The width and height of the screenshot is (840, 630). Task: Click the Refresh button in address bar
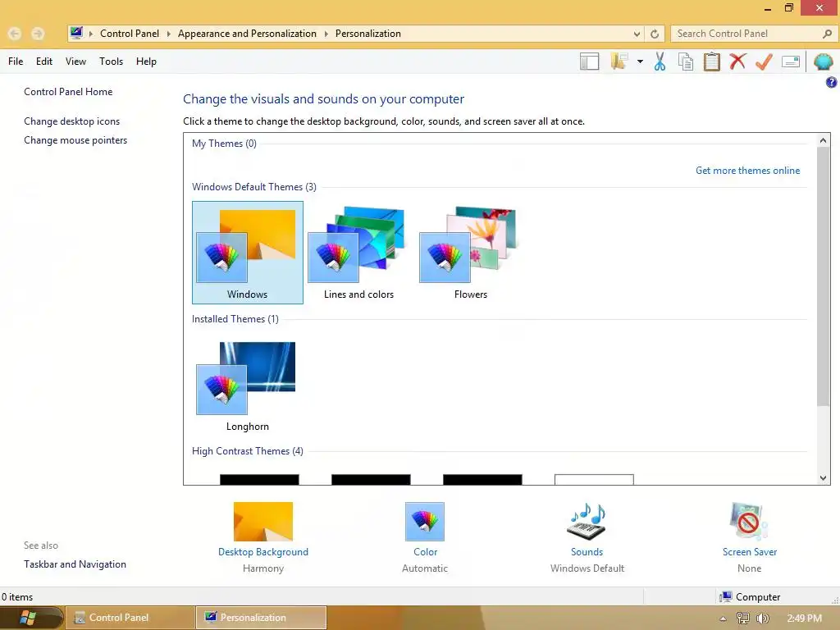655,34
